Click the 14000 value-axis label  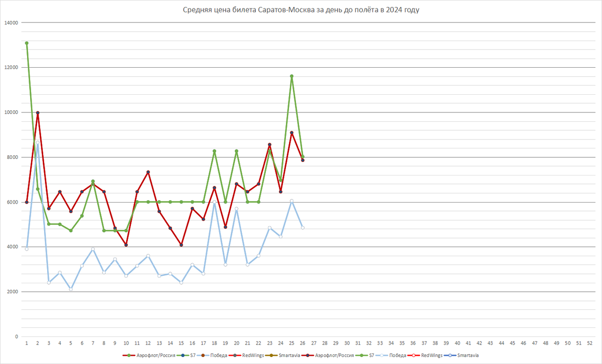click(11, 23)
